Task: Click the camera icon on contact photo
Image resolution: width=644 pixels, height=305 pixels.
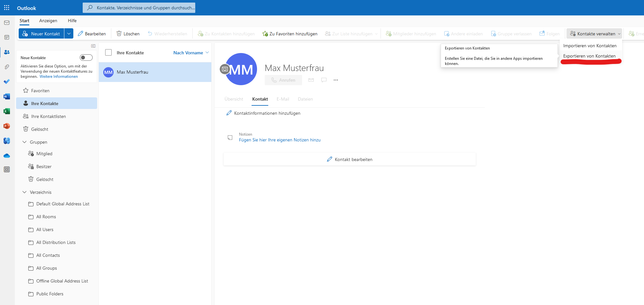Action: [225, 69]
